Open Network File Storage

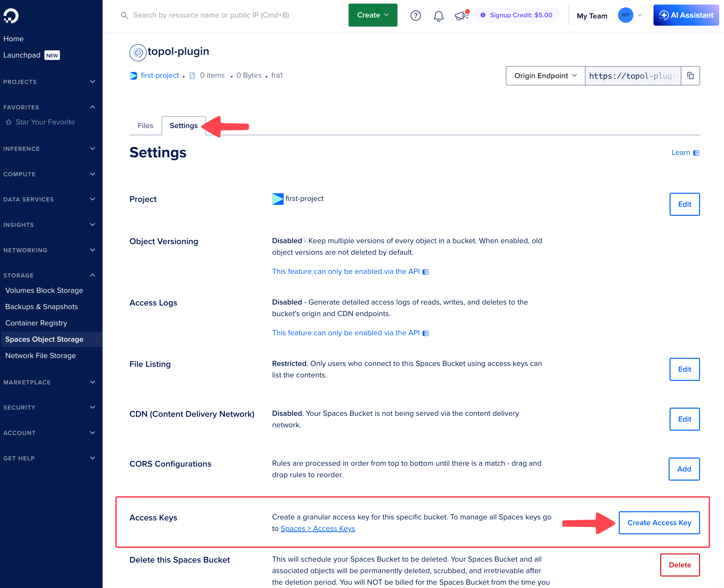pos(41,356)
